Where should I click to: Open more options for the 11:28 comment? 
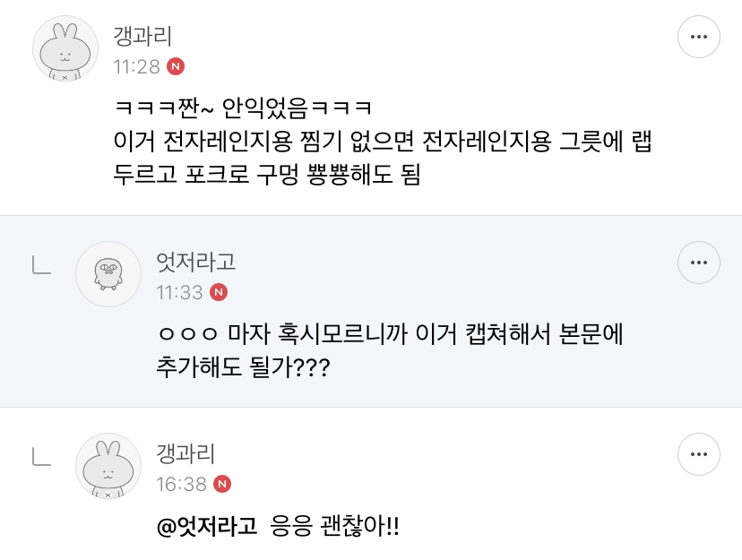tap(698, 37)
